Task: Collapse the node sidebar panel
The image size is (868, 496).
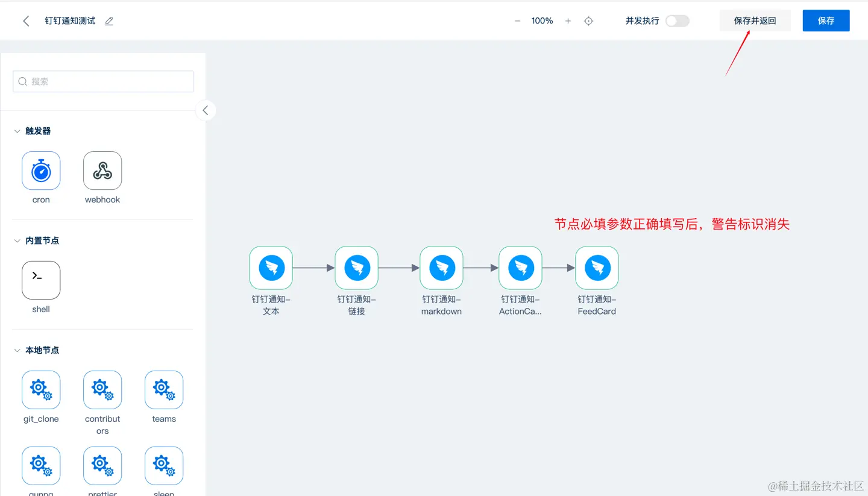Action: (x=206, y=110)
